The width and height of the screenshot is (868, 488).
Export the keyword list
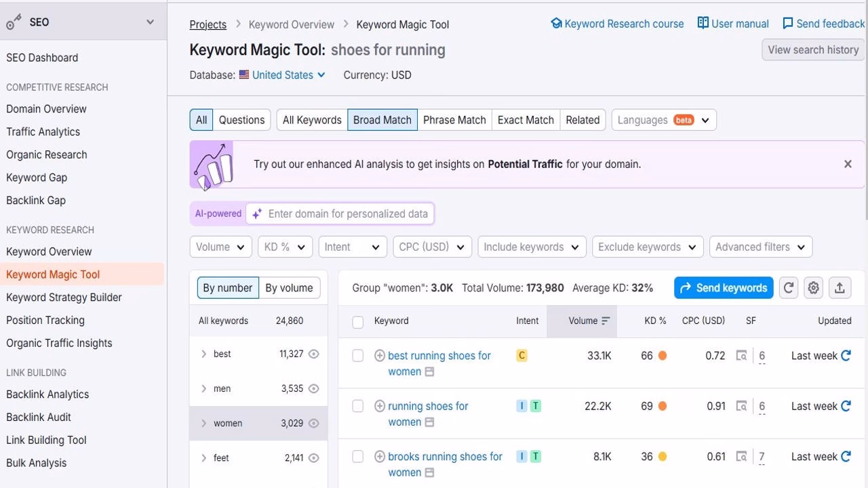[840, 287]
